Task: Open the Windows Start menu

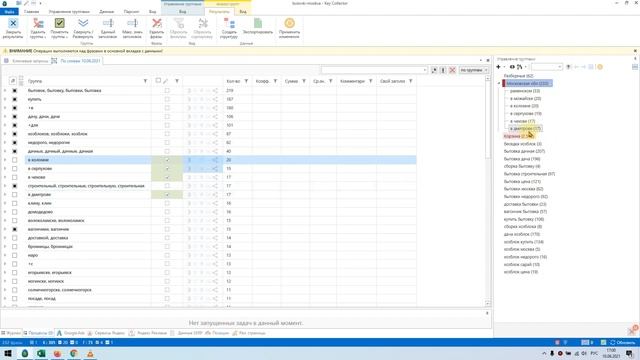Action: click(x=8, y=353)
